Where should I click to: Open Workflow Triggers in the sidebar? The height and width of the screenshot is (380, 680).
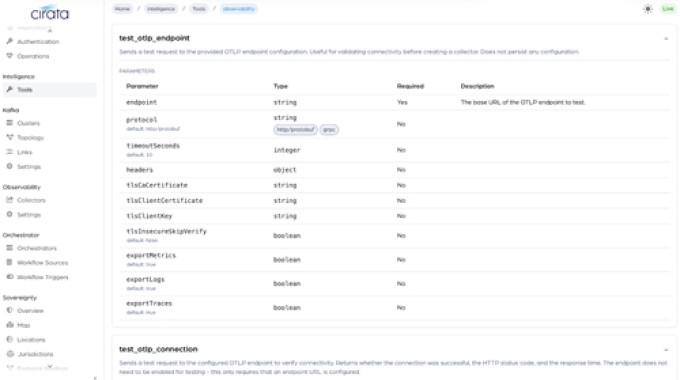tap(42, 277)
